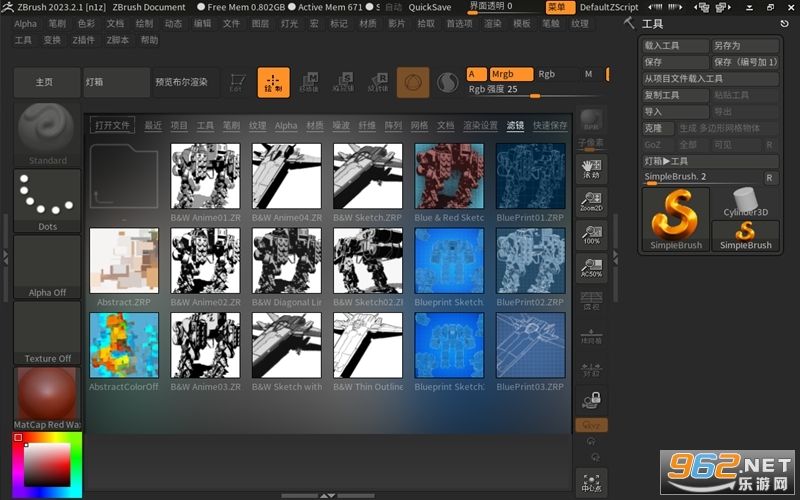Switch to the 快速保存 lightbox tab

pyautogui.click(x=550, y=126)
